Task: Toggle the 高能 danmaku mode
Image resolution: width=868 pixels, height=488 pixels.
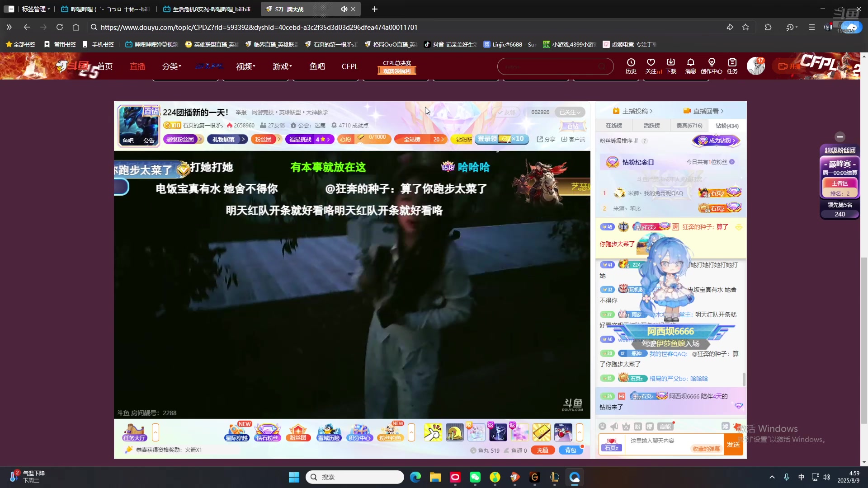Action: tap(665, 427)
